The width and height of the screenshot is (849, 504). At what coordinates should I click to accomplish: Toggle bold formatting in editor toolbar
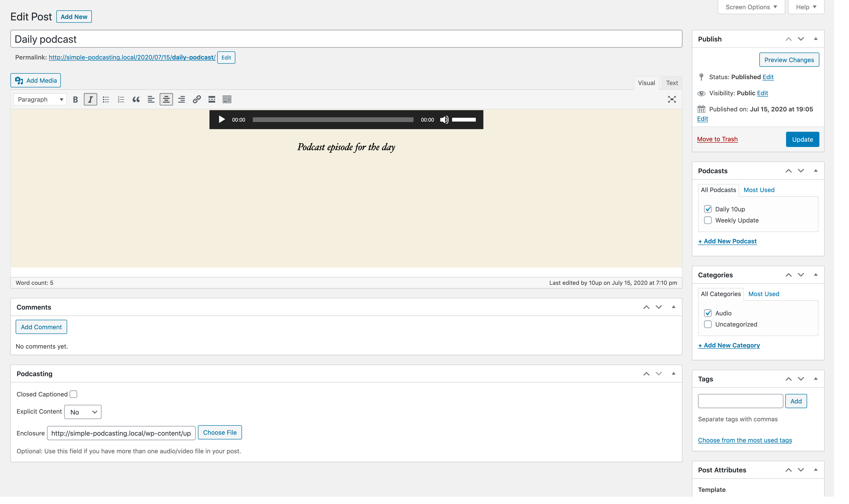pyautogui.click(x=75, y=100)
